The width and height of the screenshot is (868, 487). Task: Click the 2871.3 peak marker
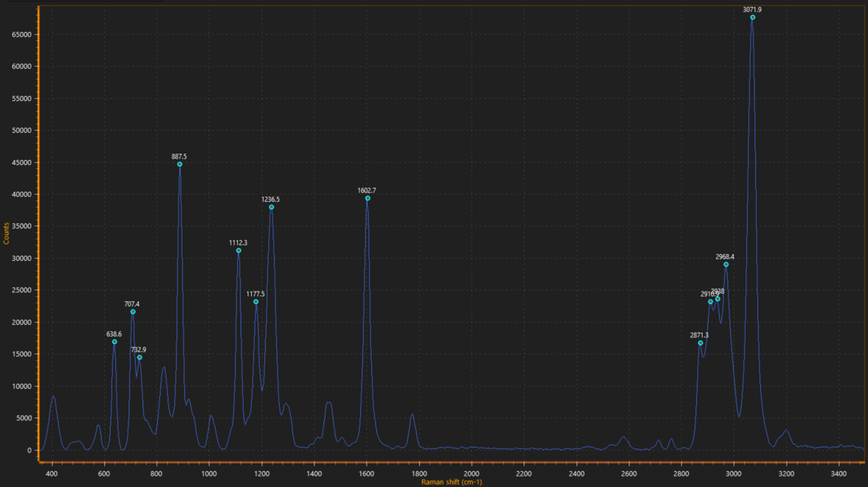click(700, 343)
